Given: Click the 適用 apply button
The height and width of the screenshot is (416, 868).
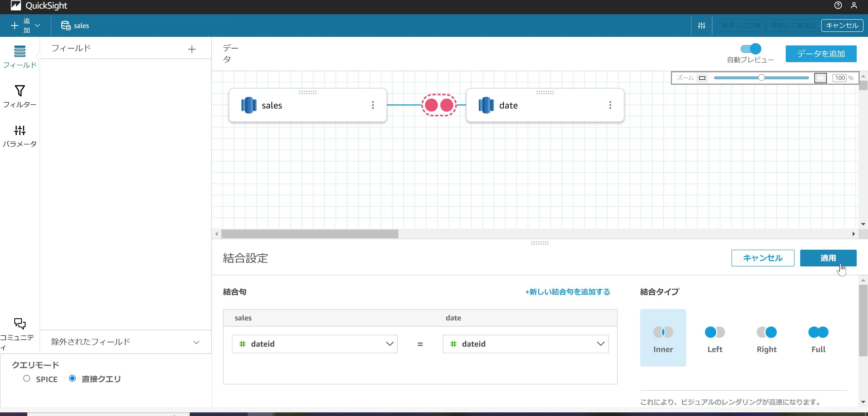Looking at the screenshot, I should point(828,258).
